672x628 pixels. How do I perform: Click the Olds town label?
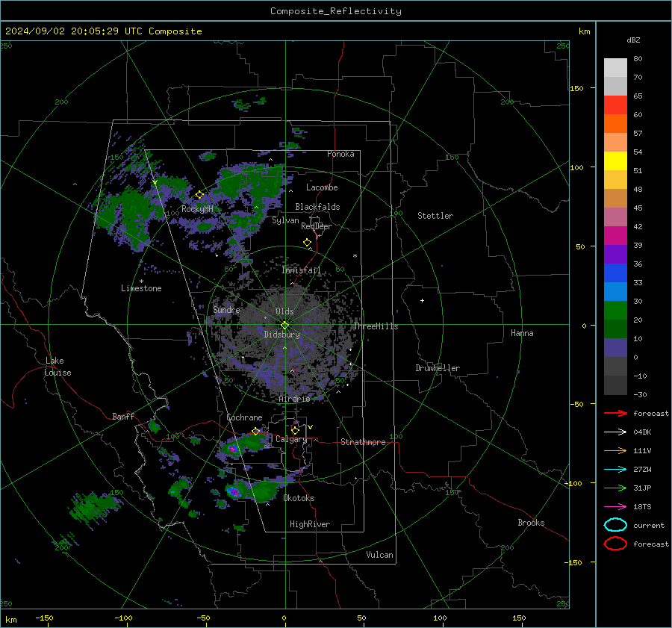click(x=284, y=311)
